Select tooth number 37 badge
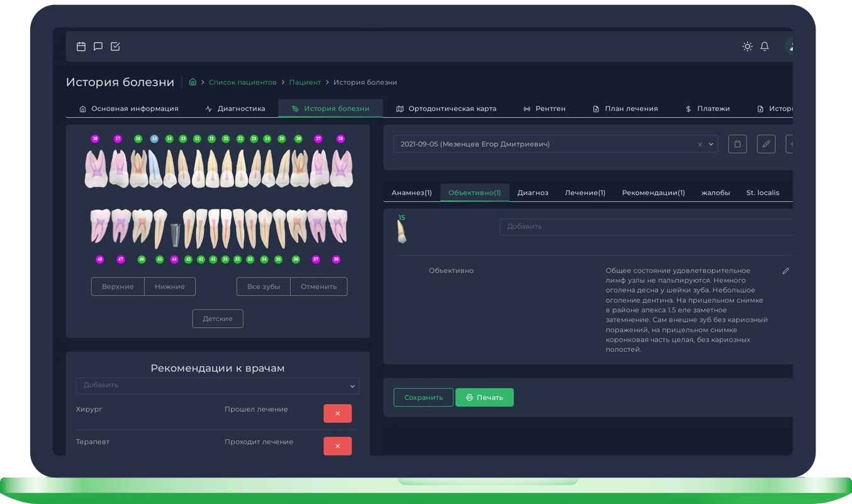Screen dimensions: 852x504 click(x=316, y=259)
